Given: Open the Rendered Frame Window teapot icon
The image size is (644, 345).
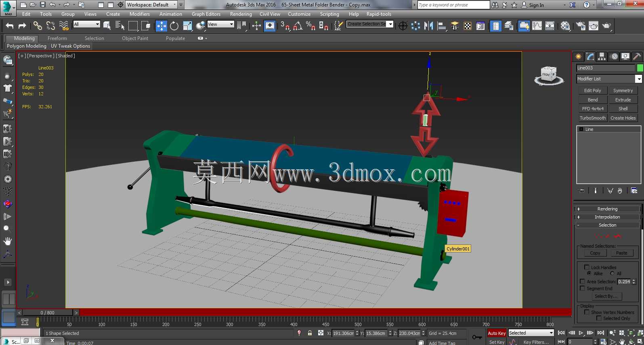Looking at the screenshot, I should tap(594, 26).
